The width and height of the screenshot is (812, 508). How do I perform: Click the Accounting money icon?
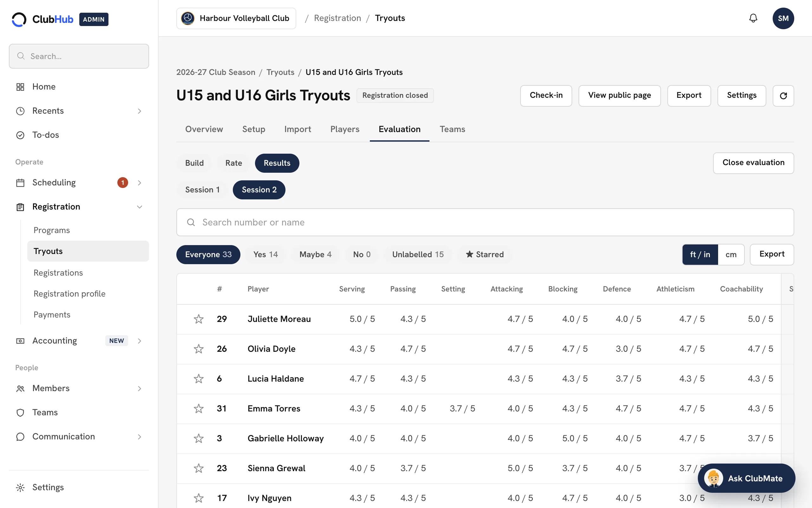(x=20, y=341)
